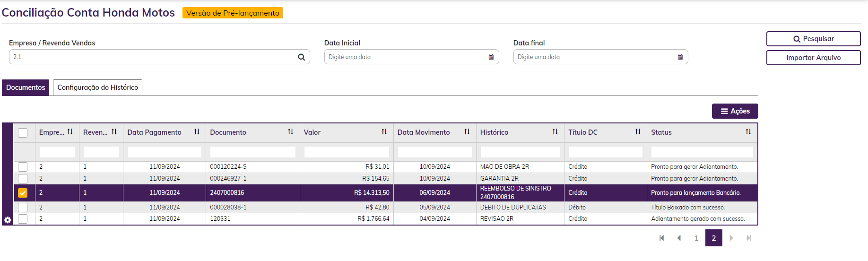Go to the previous results page

(679, 238)
